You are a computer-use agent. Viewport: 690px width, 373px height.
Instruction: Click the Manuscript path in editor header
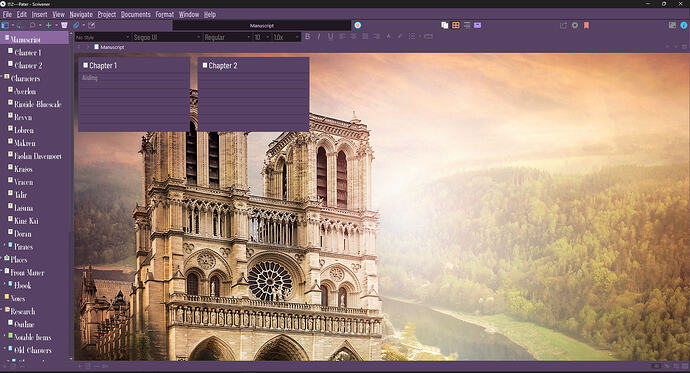[x=112, y=47]
